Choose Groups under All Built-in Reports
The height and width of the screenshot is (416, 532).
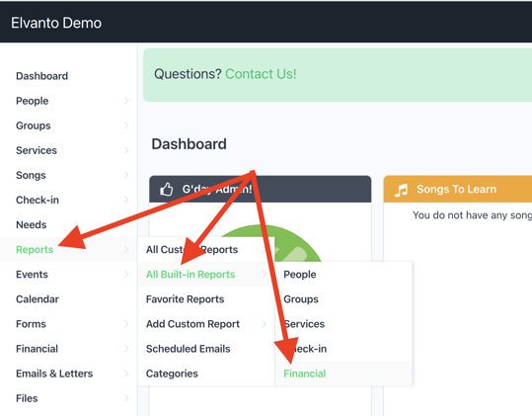click(344, 298)
